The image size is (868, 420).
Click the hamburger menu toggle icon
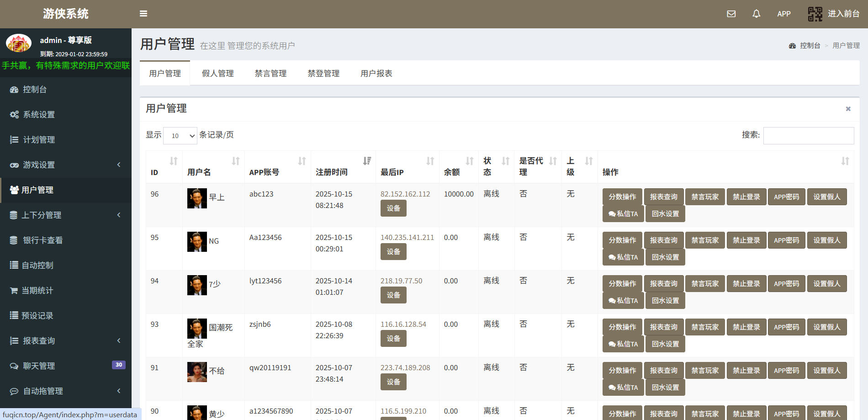[x=143, y=14]
